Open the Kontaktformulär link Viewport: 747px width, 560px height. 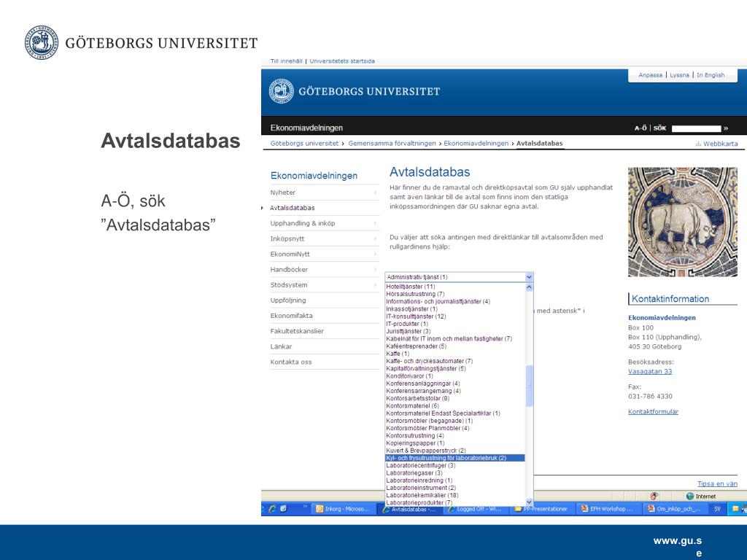pos(653,411)
